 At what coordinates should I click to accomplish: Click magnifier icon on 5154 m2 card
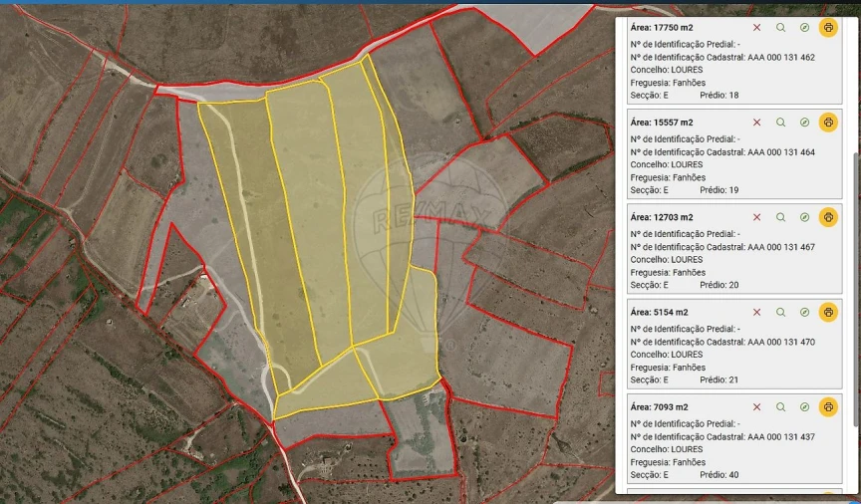coord(780,312)
